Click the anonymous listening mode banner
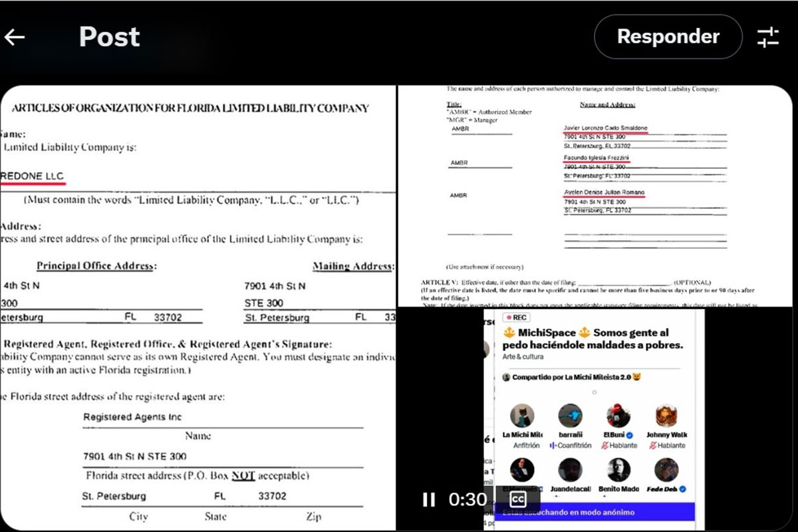This screenshot has height=532, width=798. (x=595, y=512)
